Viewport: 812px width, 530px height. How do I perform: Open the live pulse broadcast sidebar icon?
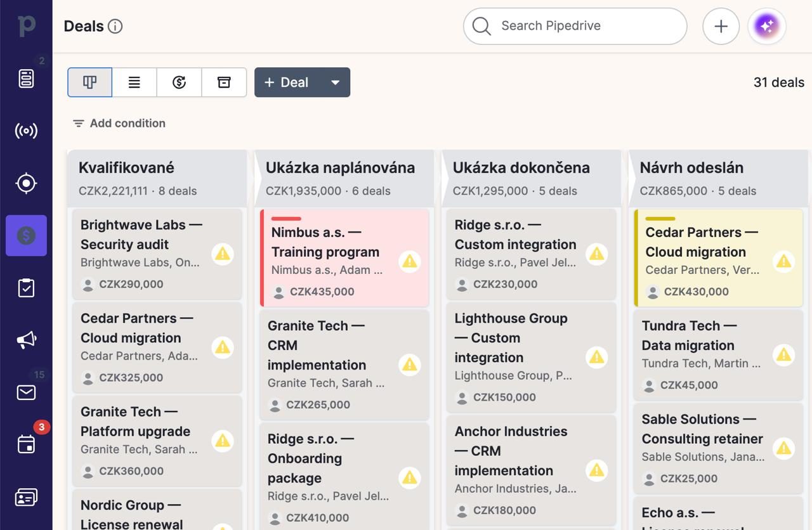[x=26, y=131]
